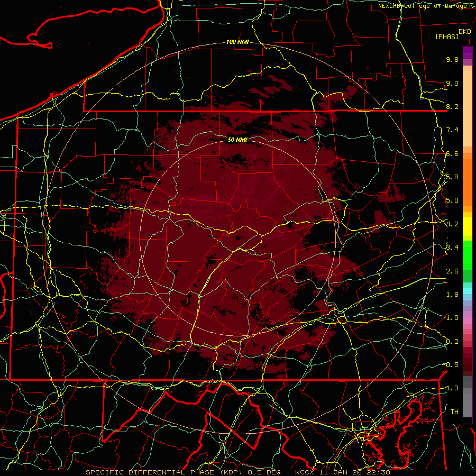Click the 0.2 scale value
This screenshot has width=476, height=476.
click(452, 342)
